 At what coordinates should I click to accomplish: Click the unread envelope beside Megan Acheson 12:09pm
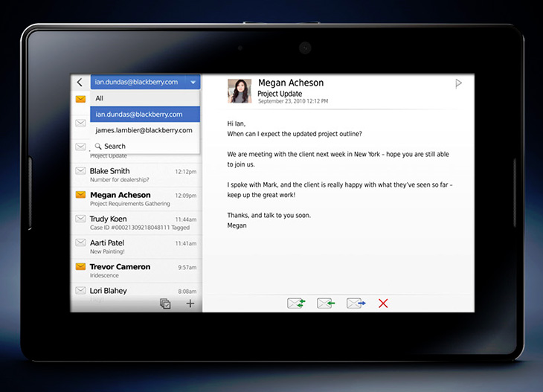[x=80, y=195]
